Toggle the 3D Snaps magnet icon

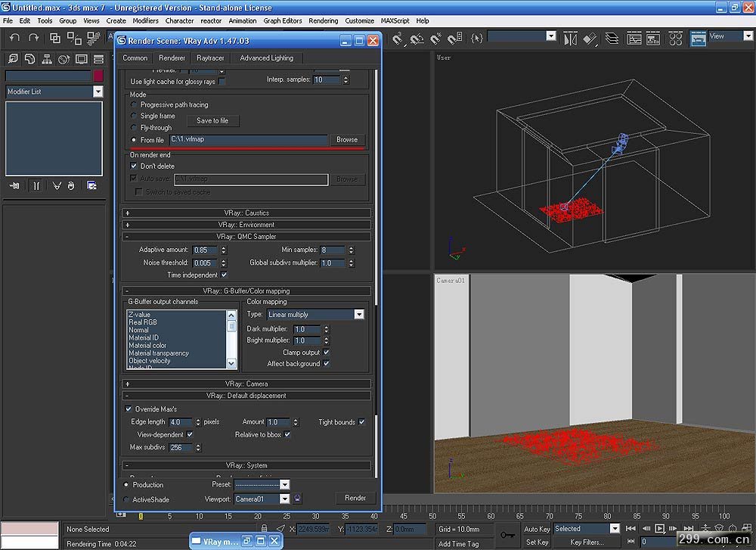[x=398, y=39]
